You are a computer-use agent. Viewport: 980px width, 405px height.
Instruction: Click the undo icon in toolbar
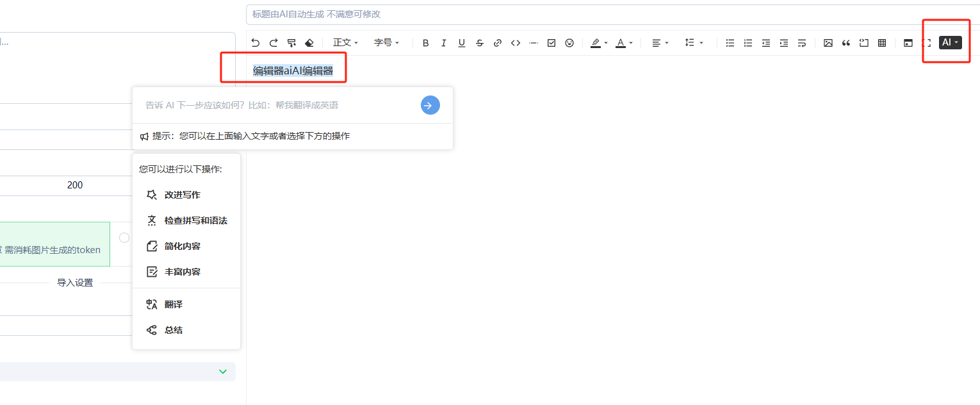click(x=256, y=43)
